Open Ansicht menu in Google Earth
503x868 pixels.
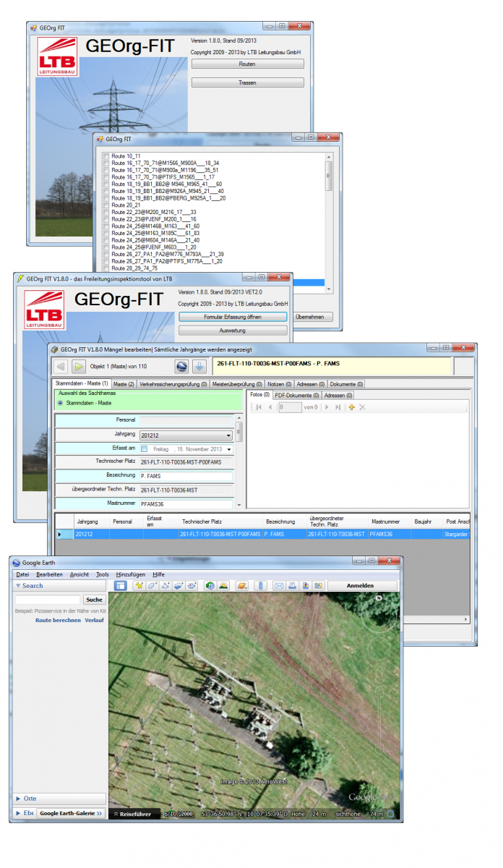point(79,574)
